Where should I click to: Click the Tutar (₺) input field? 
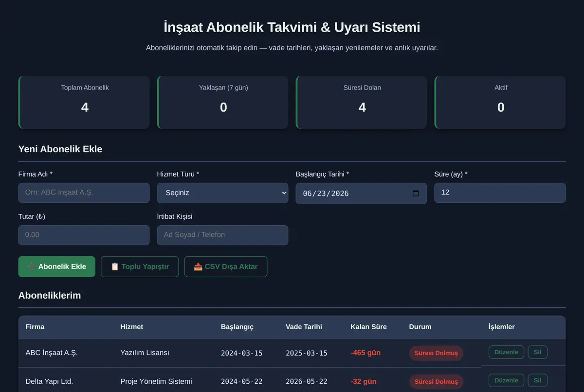click(84, 235)
